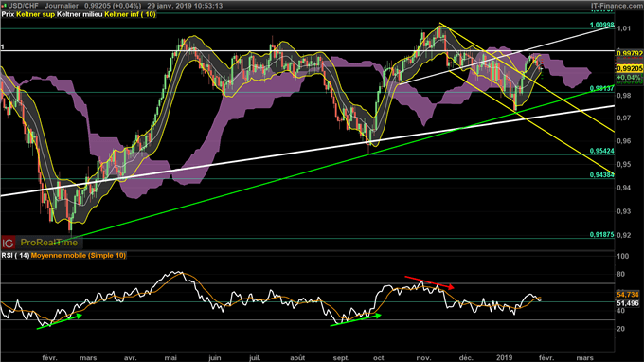Screen dimensions: 644x362
Task: Click the mai month label on time axis
Action: click(170, 358)
